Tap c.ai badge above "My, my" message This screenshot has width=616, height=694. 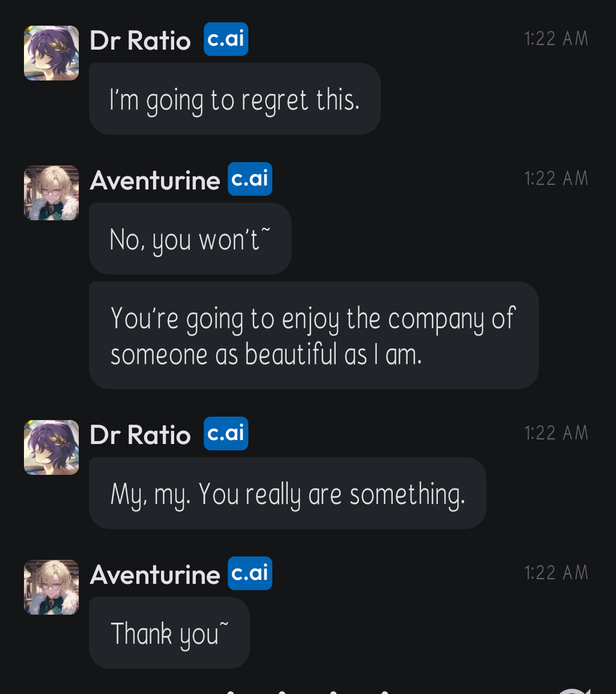tap(226, 433)
